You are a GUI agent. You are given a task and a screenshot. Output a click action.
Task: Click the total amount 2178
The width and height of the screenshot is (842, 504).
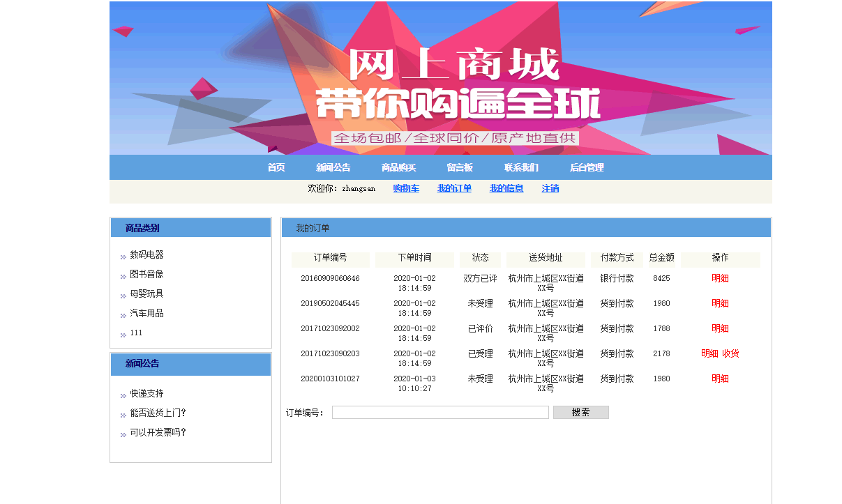tap(661, 353)
